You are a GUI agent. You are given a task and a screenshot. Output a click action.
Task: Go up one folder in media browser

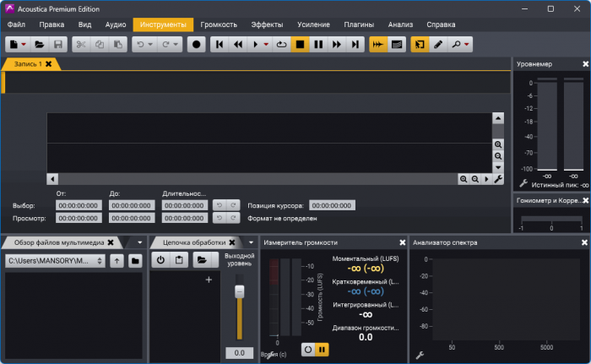pos(117,261)
